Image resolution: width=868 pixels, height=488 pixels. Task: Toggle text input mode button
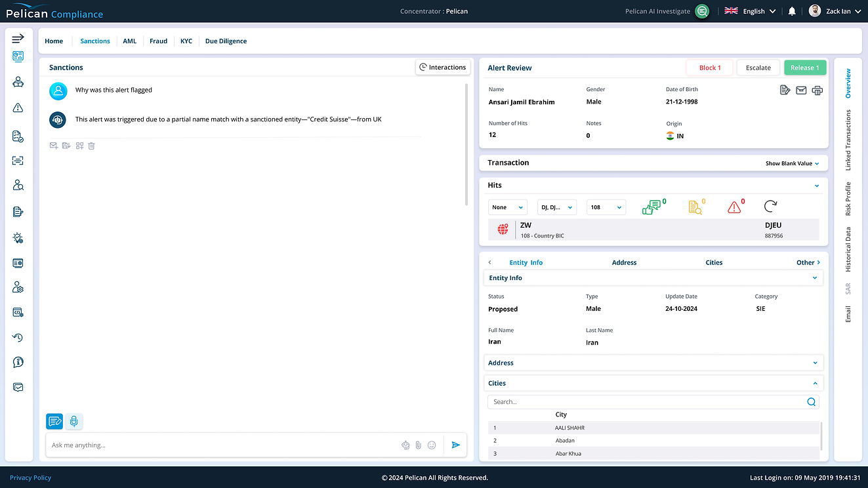[x=54, y=421]
